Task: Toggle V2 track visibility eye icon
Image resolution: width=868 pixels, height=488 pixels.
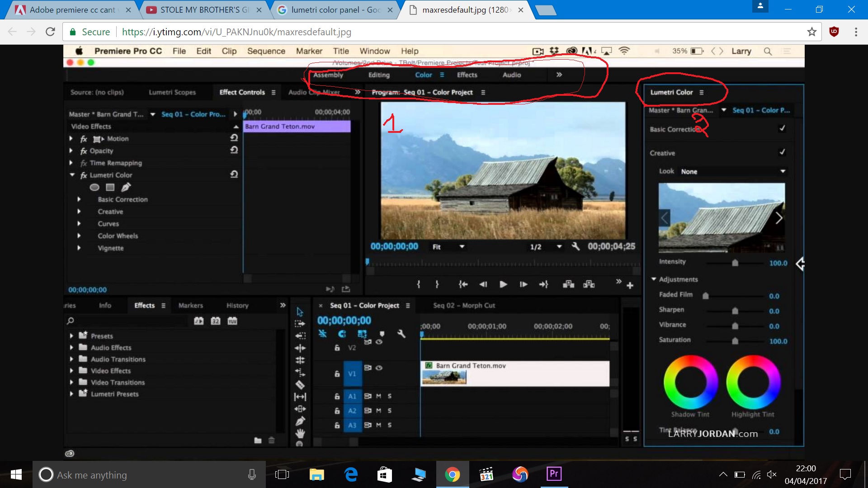Action: tap(380, 343)
